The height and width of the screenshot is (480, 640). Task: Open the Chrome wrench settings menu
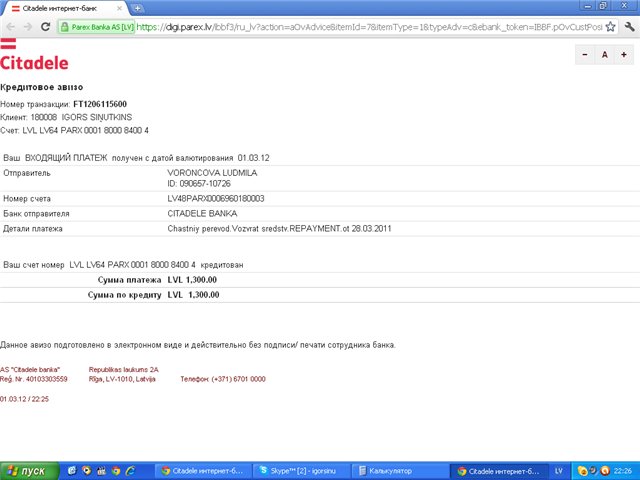point(629,27)
